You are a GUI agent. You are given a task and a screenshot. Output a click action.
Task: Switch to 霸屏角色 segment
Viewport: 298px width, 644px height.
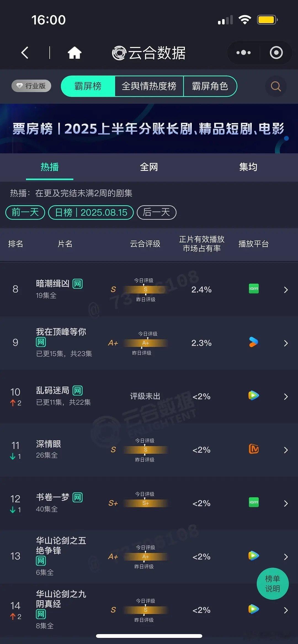point(210,86)
